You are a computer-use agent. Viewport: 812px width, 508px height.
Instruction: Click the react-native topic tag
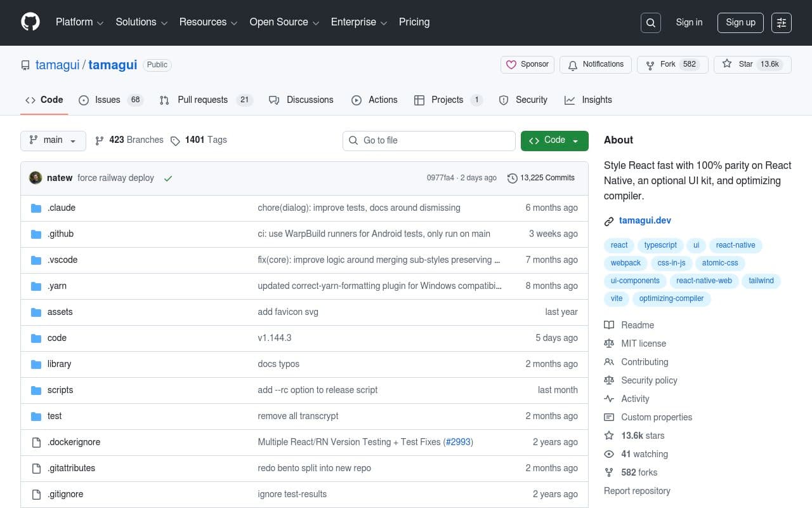(x=735, y=245)
